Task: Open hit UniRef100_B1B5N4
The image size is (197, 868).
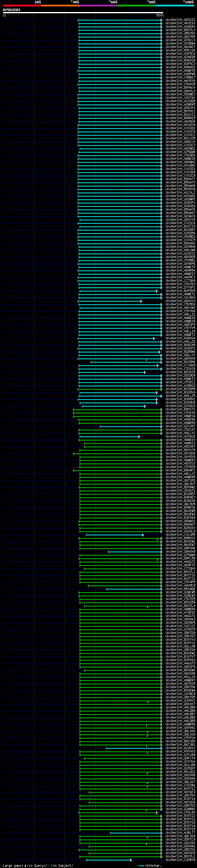Action: click(x=180, y=352)
